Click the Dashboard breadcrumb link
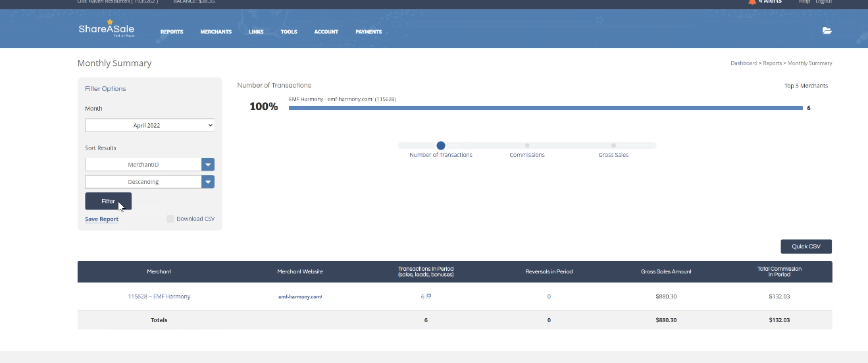Image resolution: width=868 pixels, height=363 pixels. [x=744, y=63]
